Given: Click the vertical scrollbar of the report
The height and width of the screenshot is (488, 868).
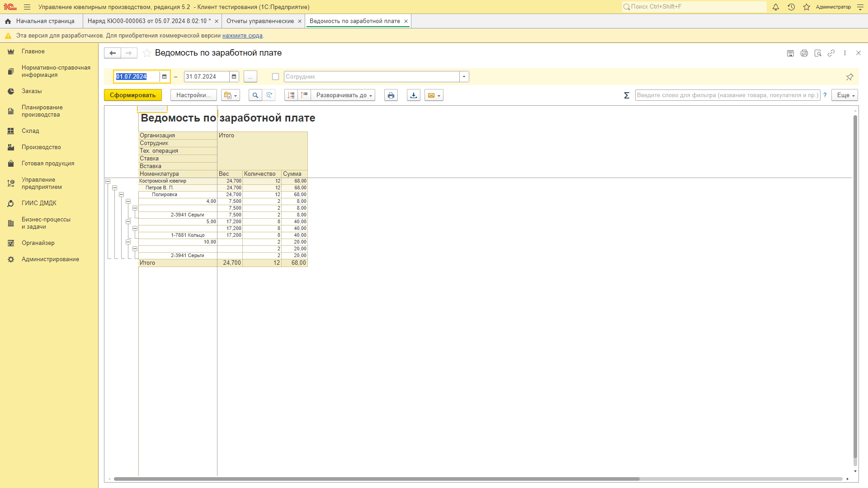Looking at the screenshot, I should pyautogui.click(x=855, y=287).
